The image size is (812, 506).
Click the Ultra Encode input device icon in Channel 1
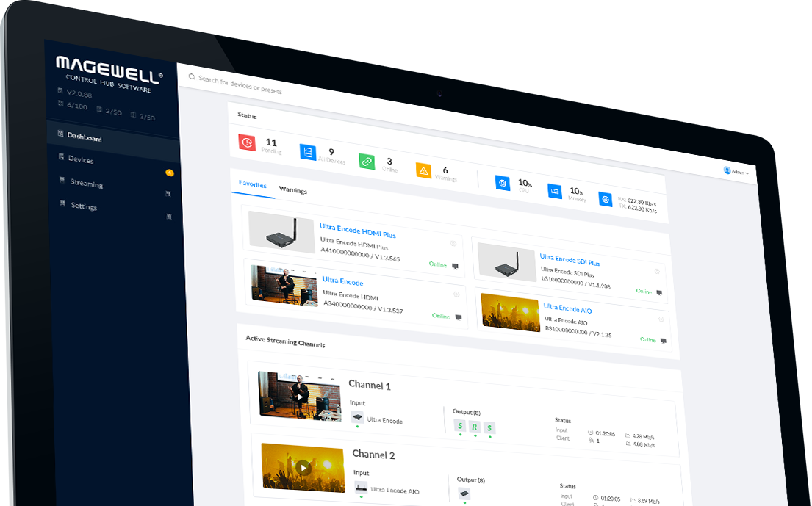pyautogui.click(x=357, y=417)
